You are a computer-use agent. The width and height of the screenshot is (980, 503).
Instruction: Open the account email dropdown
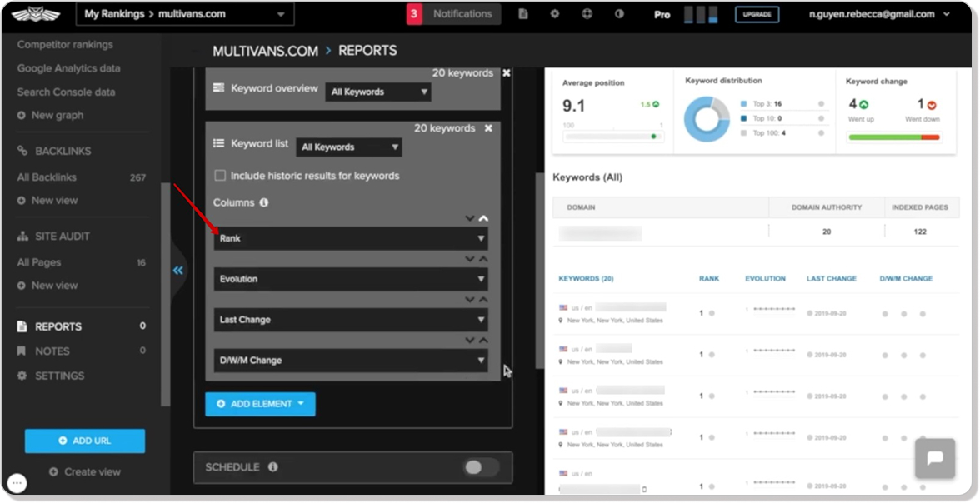pyautogui.click(x=879, y=14)
